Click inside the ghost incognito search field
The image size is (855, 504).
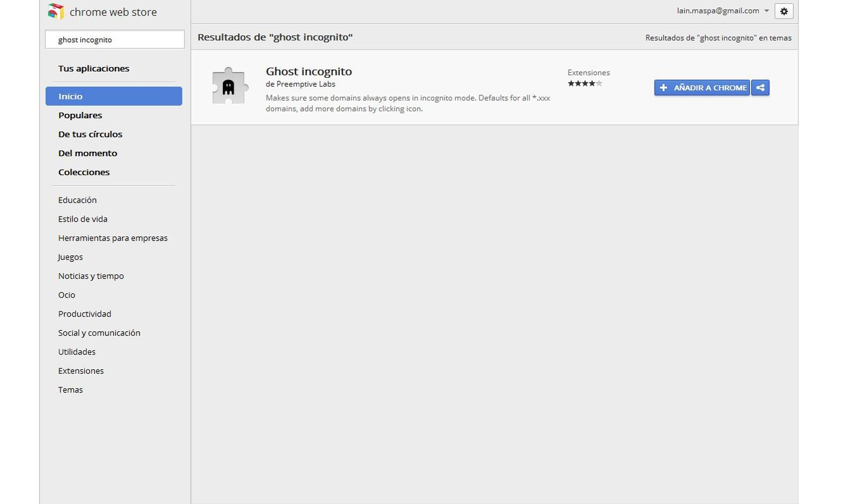click(115, 39)
